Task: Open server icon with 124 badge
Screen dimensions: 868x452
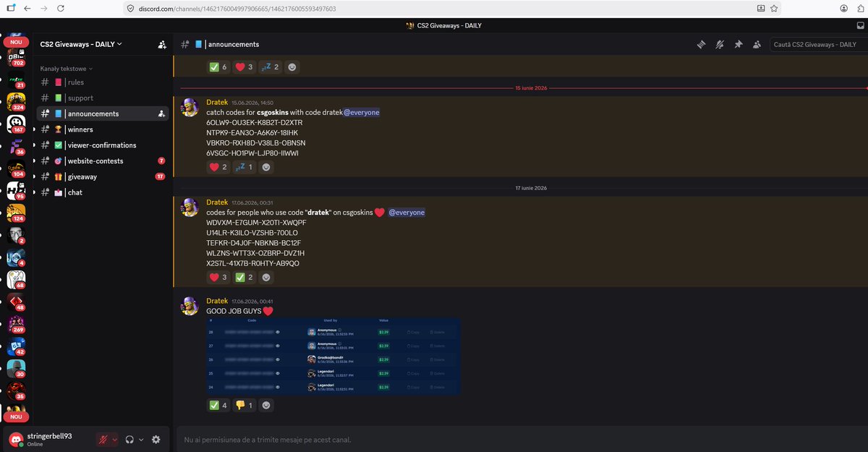Action: click(16, 213)
